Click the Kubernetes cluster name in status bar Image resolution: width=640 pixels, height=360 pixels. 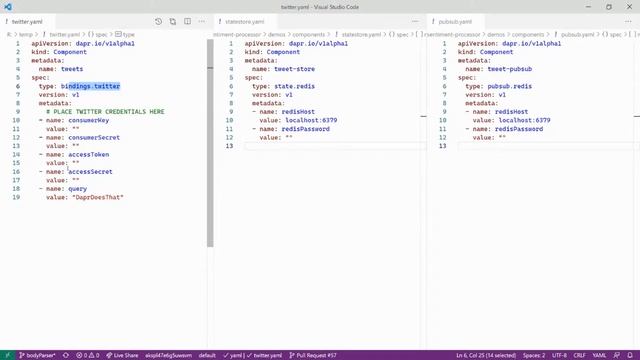pos(168,355)
